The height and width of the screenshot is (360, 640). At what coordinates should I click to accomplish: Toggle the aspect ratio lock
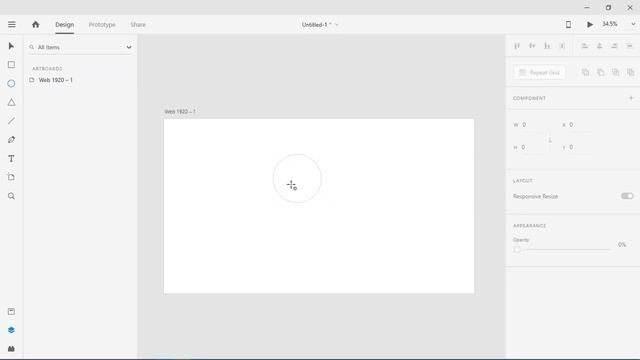(x=550, y=140)
